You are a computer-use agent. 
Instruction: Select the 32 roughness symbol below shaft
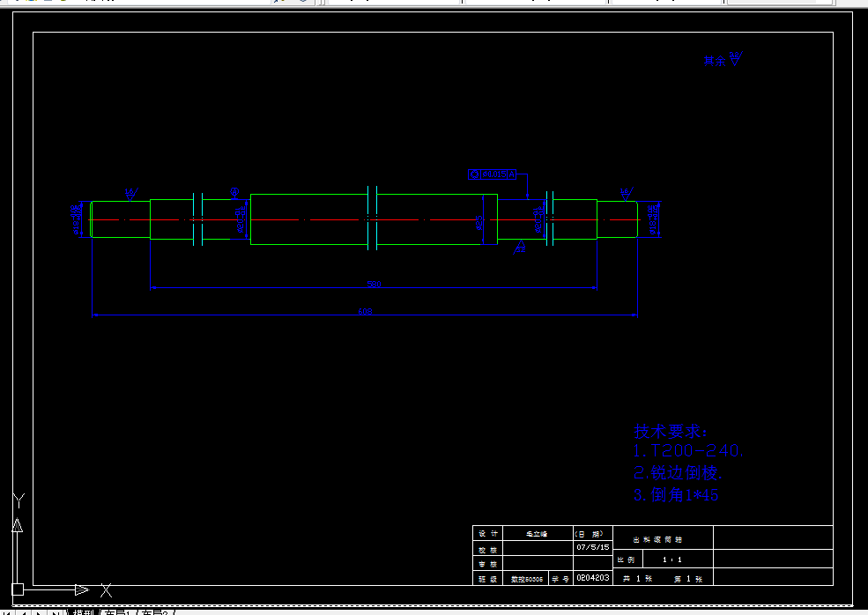(520, 247)
